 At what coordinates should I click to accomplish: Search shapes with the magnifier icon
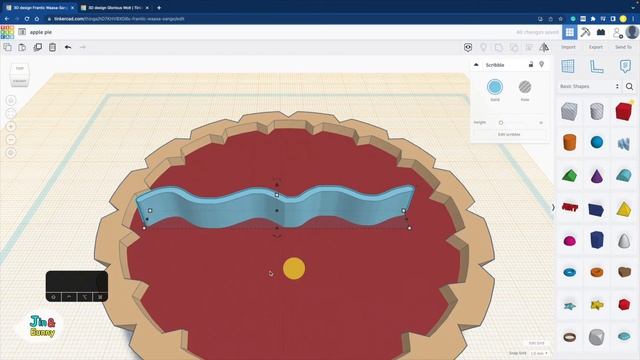click(629, 87)
